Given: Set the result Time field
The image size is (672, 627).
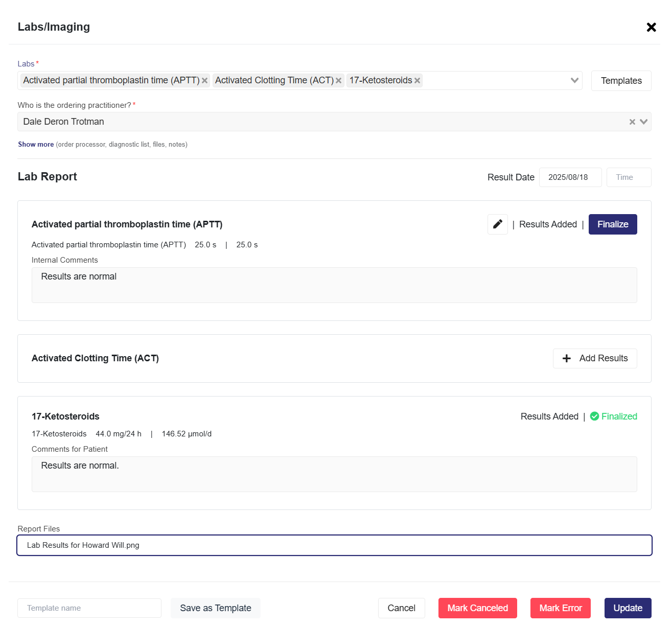Looking at the screenshot, I should tap(628, 177).
